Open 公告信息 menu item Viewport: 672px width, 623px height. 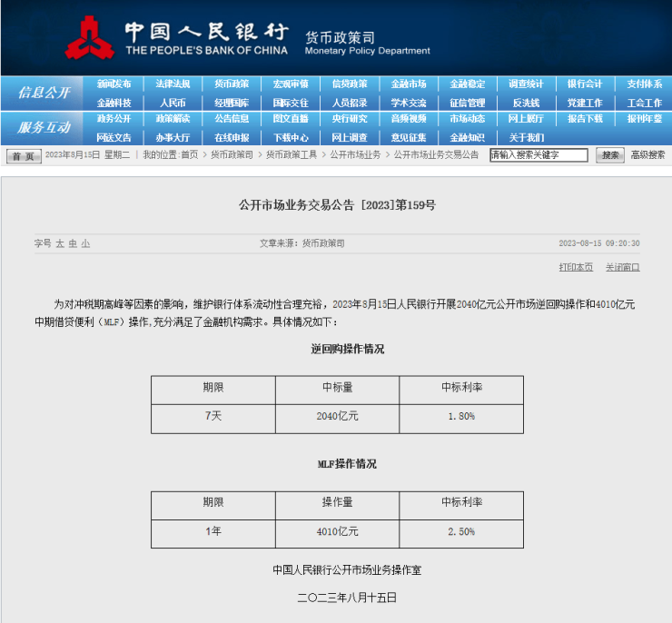pos(232,119)
